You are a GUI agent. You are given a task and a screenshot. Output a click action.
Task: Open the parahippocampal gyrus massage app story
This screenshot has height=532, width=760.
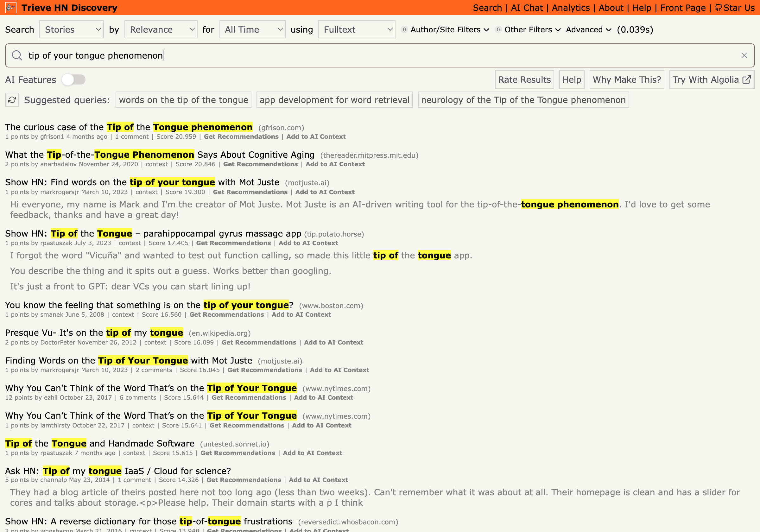click(153, 233)
